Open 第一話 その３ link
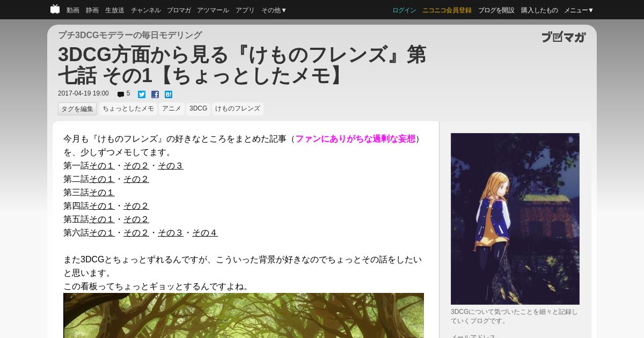 click(171, 166)
